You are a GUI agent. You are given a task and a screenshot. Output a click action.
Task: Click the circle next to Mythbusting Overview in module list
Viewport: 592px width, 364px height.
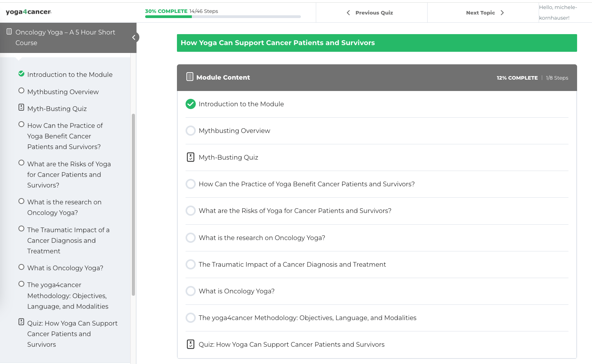[190, 131]
